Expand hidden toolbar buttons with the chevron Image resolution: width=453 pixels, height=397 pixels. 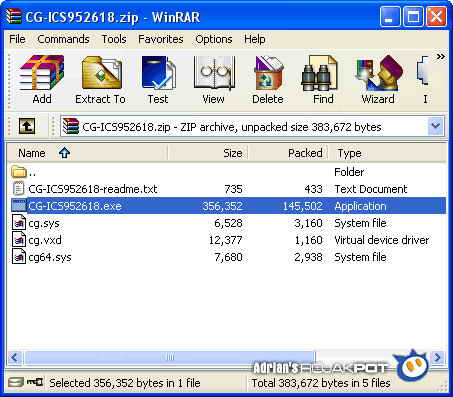pyautogui.click(x=441, y=56)
